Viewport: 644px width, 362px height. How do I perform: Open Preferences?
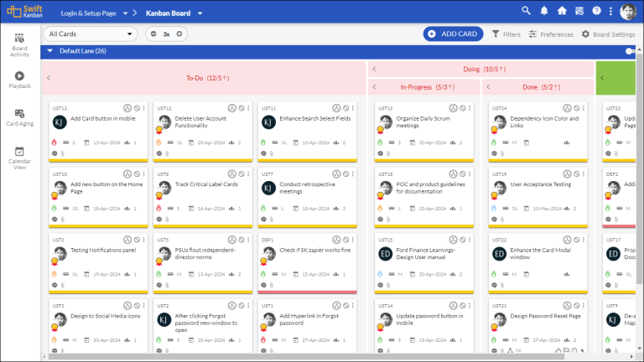coord(551,34)
